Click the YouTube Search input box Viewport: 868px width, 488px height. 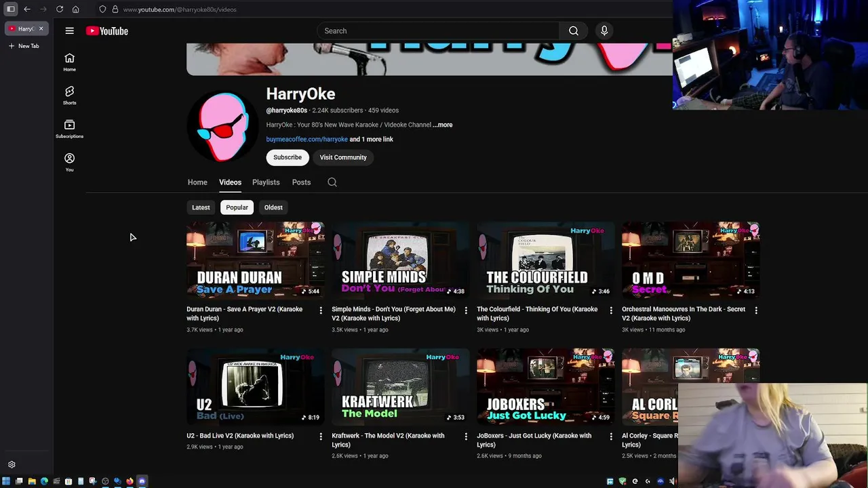click(x=438, y=30)
